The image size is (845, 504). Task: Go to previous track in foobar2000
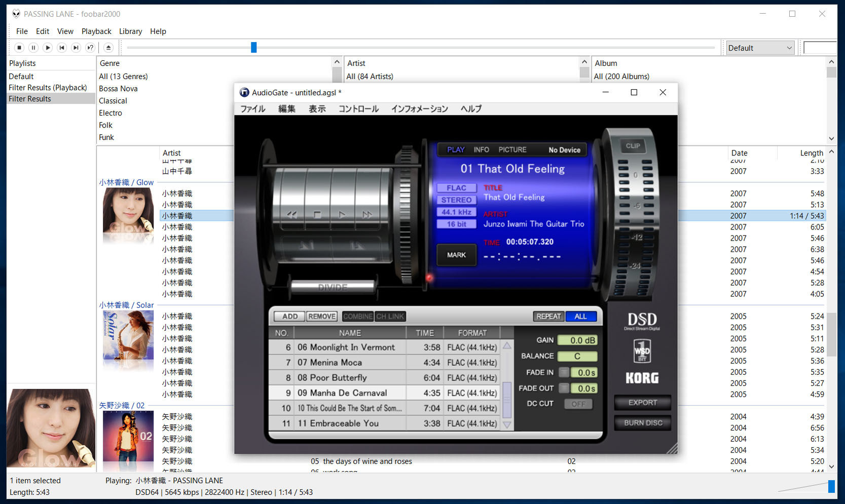tap(62, 48)
